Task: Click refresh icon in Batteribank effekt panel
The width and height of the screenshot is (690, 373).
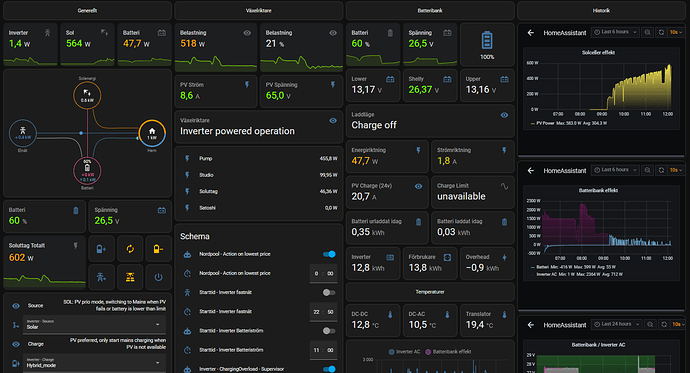Action: tap(661, 170)
